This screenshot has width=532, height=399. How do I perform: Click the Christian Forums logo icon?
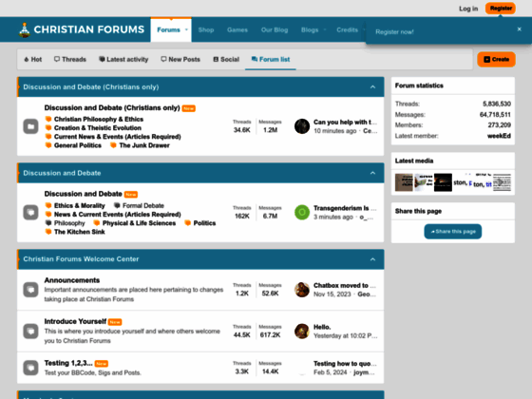tap(25, 29)
